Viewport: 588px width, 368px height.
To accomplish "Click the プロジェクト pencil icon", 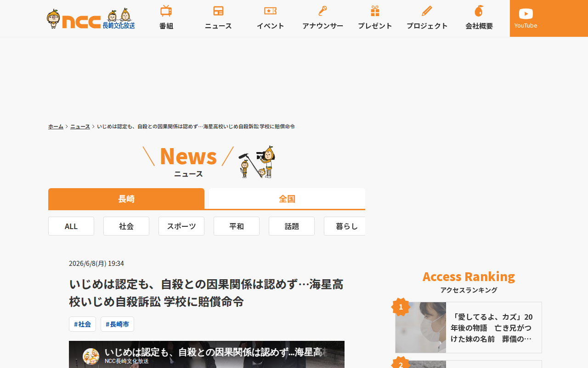I will pyautogui.click(x=427, y=11).
